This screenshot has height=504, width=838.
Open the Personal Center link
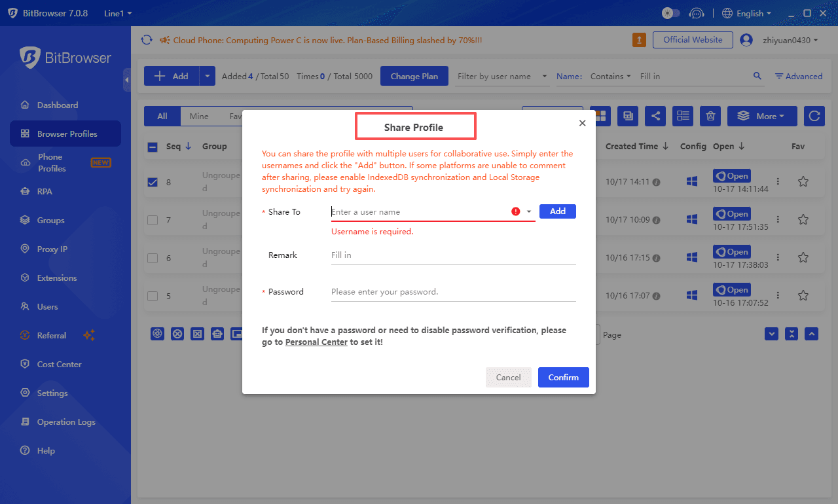point(316,342)
